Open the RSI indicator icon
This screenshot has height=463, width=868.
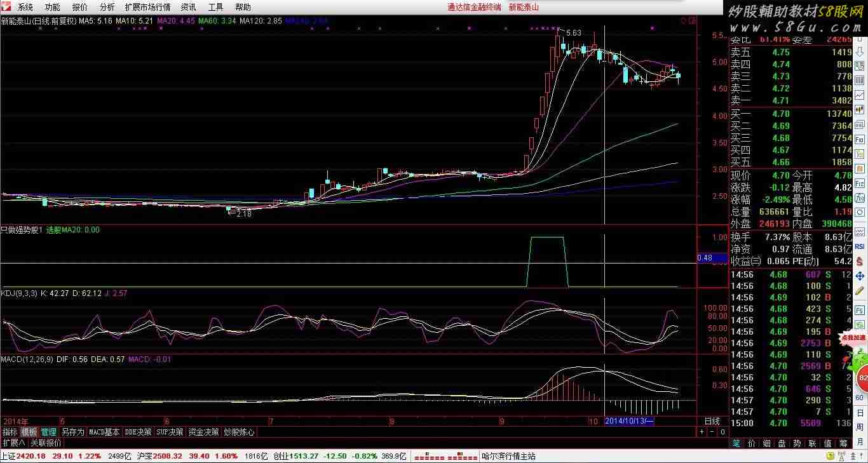860,246
